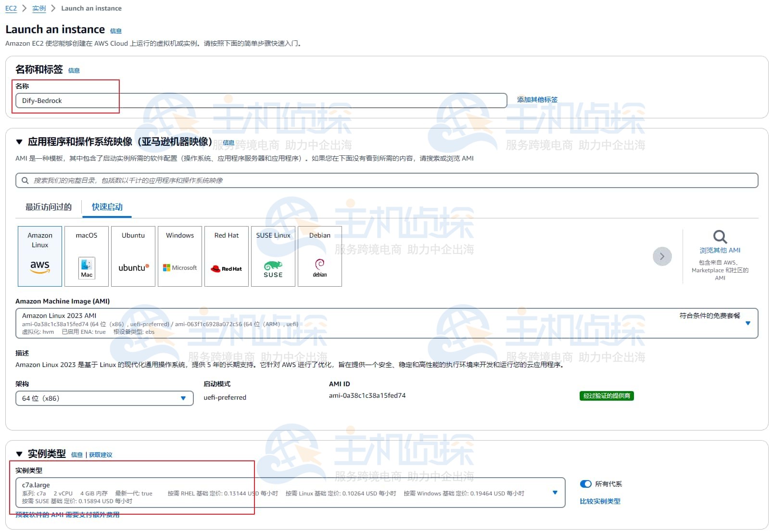Select the Red Hat tile
Image resolution: width=773 pixels, height=532 pixels.
(227, 256)
